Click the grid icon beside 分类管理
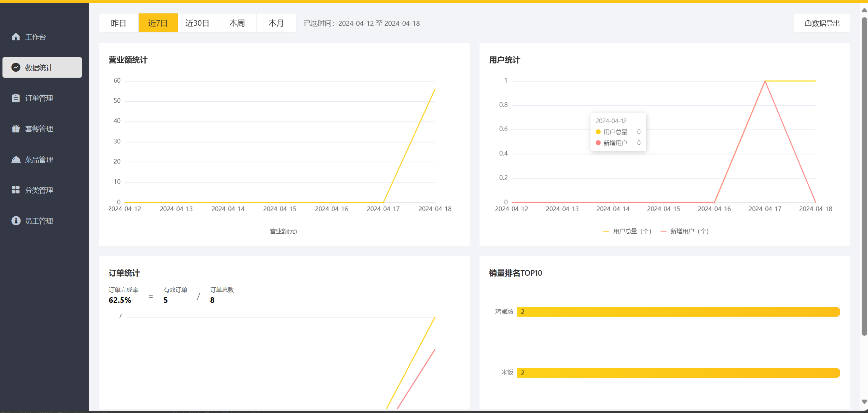This screenshot has width=868, height=413. (16, 190)
